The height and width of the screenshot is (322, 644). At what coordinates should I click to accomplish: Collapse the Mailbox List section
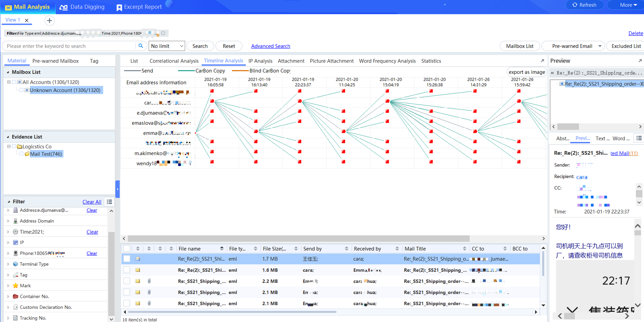[8, 72]
